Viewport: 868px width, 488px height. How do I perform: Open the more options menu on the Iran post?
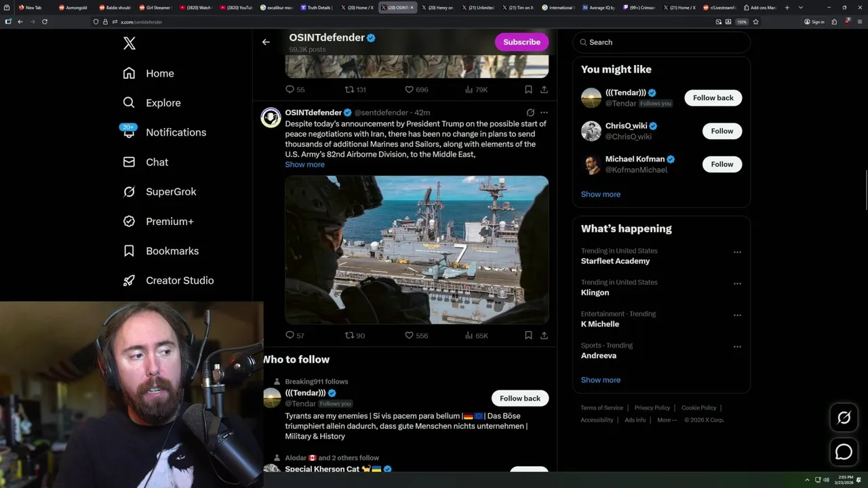[x=544, y=113]
